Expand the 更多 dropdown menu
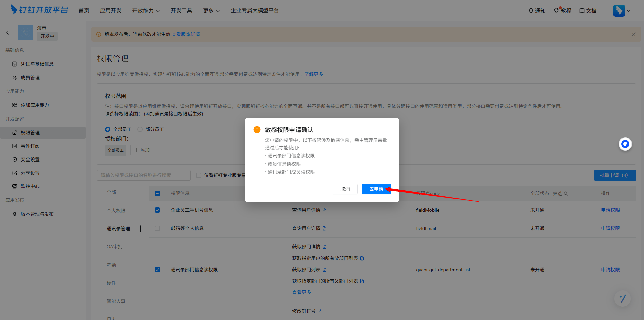This screenshot has height=320, width=644. [x=211, y=11]
